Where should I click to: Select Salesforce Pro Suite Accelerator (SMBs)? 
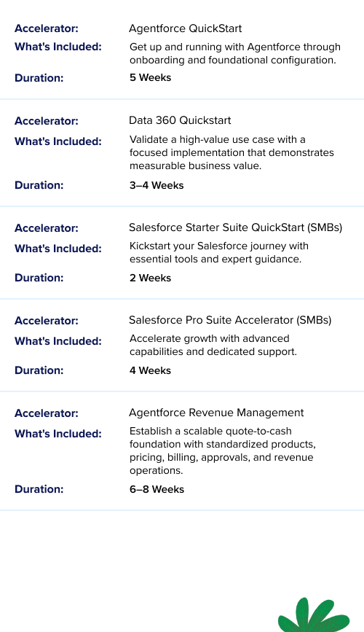230,320
